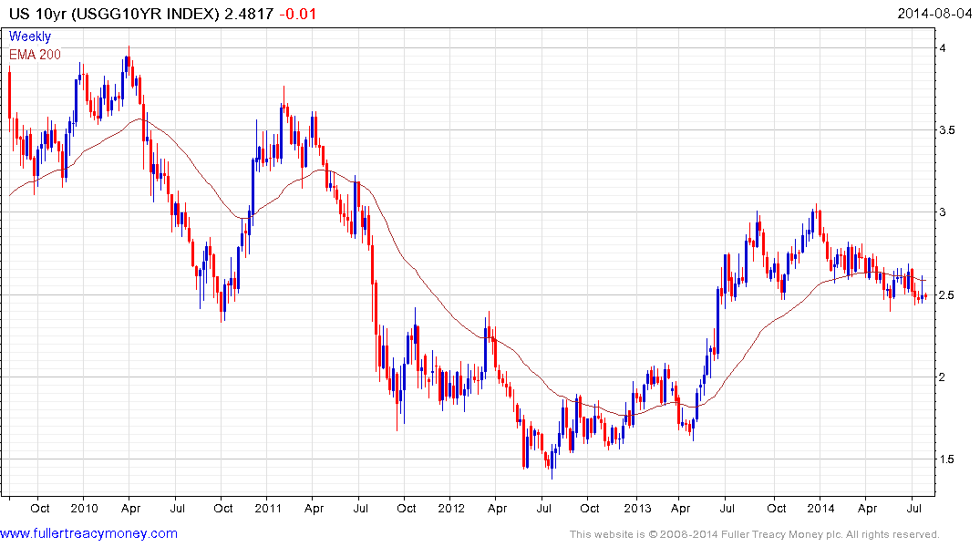Click the x-axis label 2014
The image size is (980, 547).
point(820,508)
